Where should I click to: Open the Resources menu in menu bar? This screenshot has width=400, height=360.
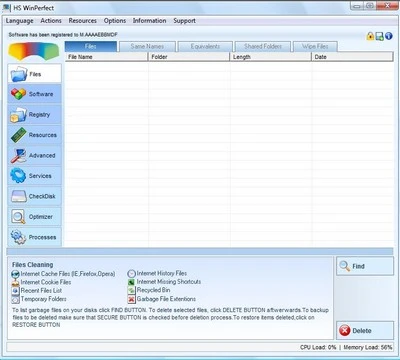click(82, 21)
